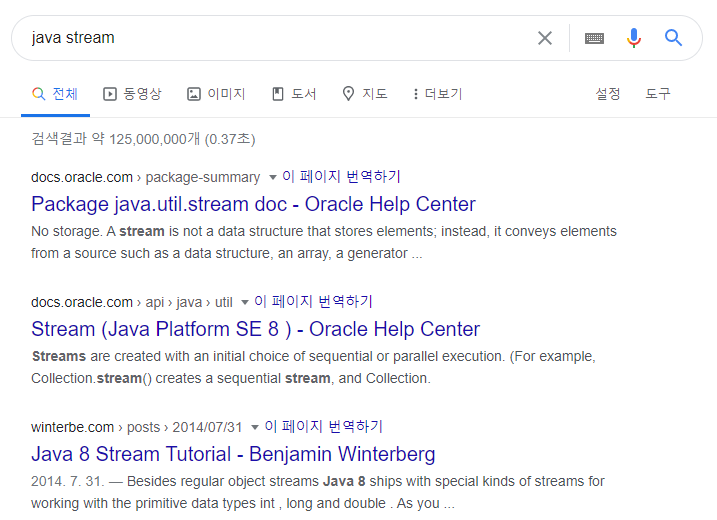Viewport: 717px width, 520px height.
Task: Open 'Java 8 Stream Tutorial - Benjamin Winterberg'
Action: 233,454
